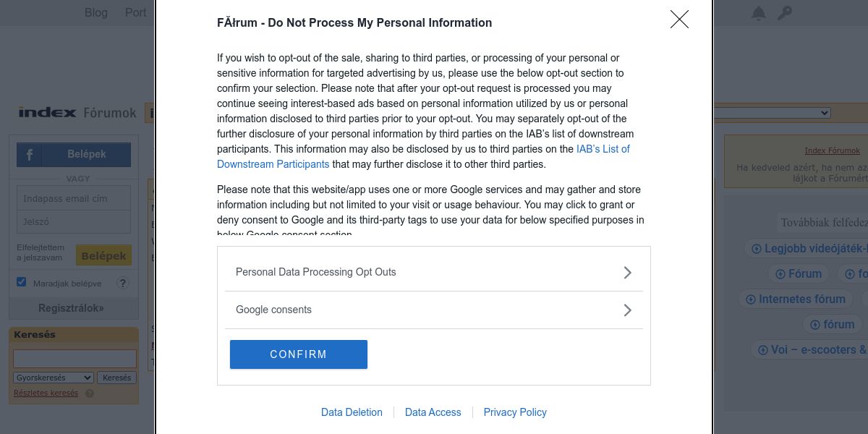Open the Privacy Policy link
The height and width of the screenshot is (434, 868).
[x=515, y=412]
